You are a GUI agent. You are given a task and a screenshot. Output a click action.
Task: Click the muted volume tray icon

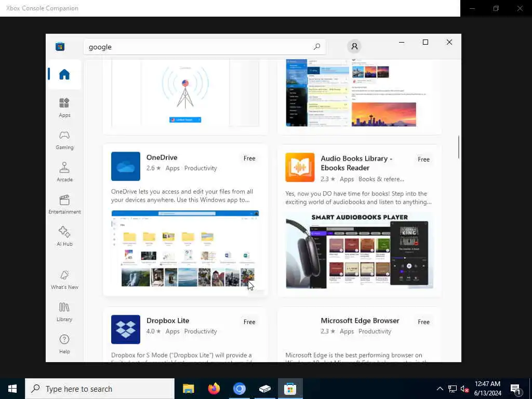pos(464,389)
